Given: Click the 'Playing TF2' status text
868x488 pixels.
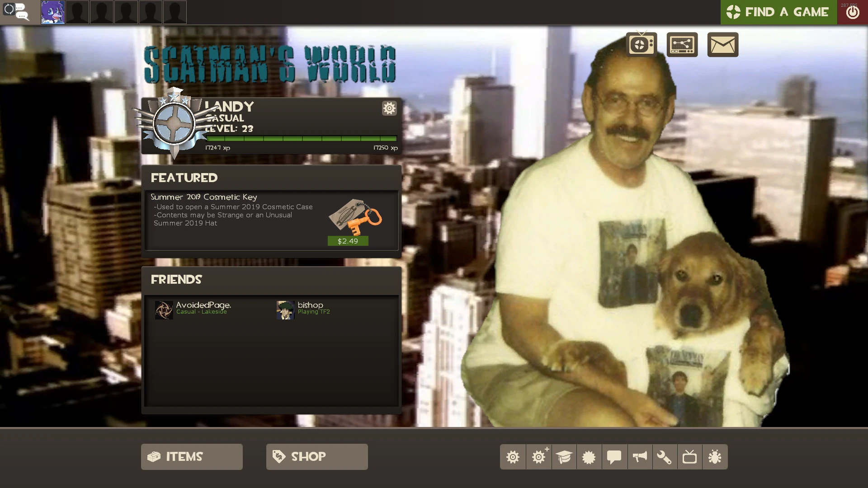Looking at the screenshot, I should click(x=314, y=312).
